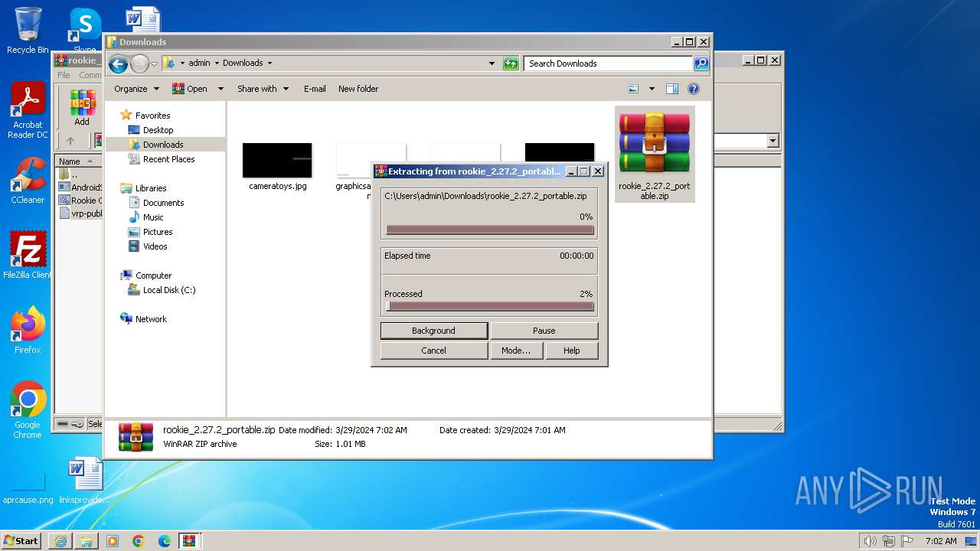Image resolution: width=980 pixels, height=551 pixels.
Task: Select Computer in navigation pane
Action: pyautogui.click(x=153, y=275)
